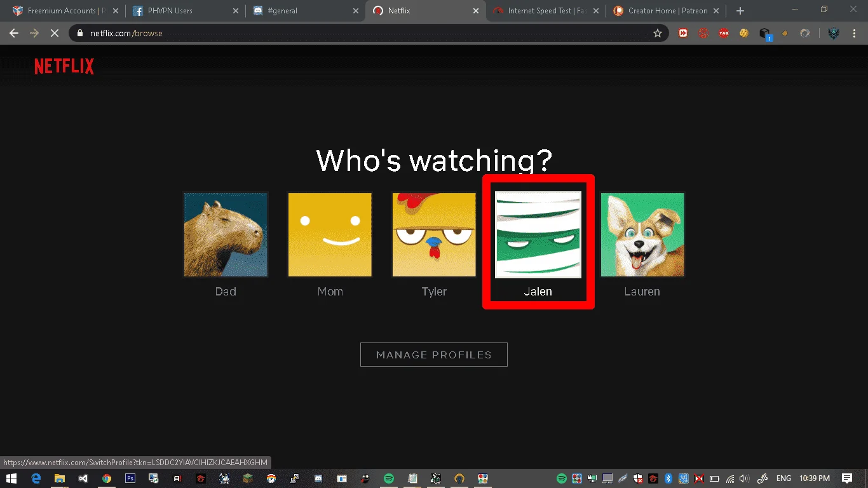Select the Dad capybara profile avatar
The width and height of the screenshot is (868, 488).
click(226, 234)
